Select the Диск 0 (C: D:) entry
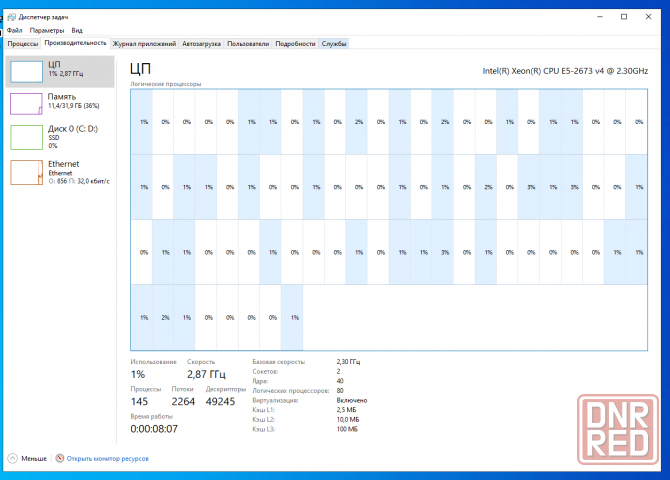Screen dimensions: 670x480 point(60,137)
